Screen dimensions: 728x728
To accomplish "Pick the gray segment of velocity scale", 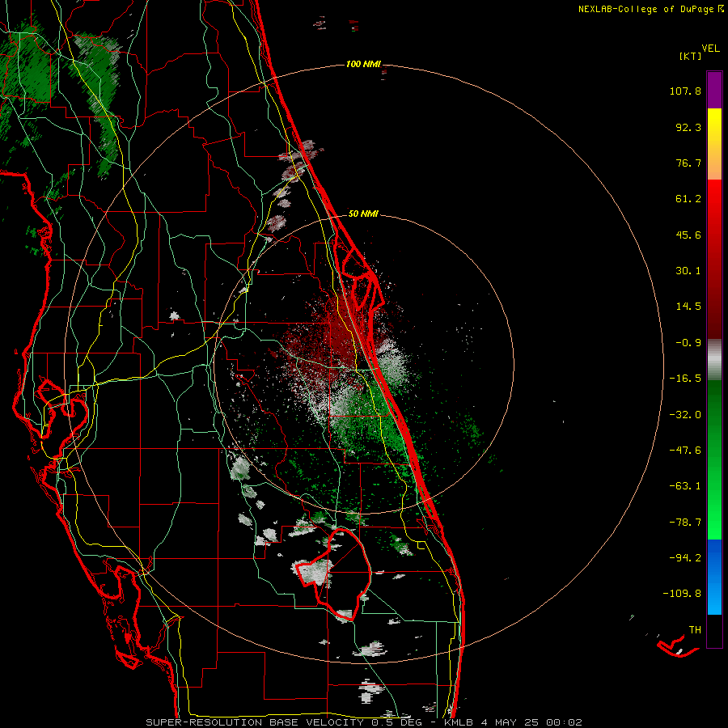I will (x=714, y=360).
